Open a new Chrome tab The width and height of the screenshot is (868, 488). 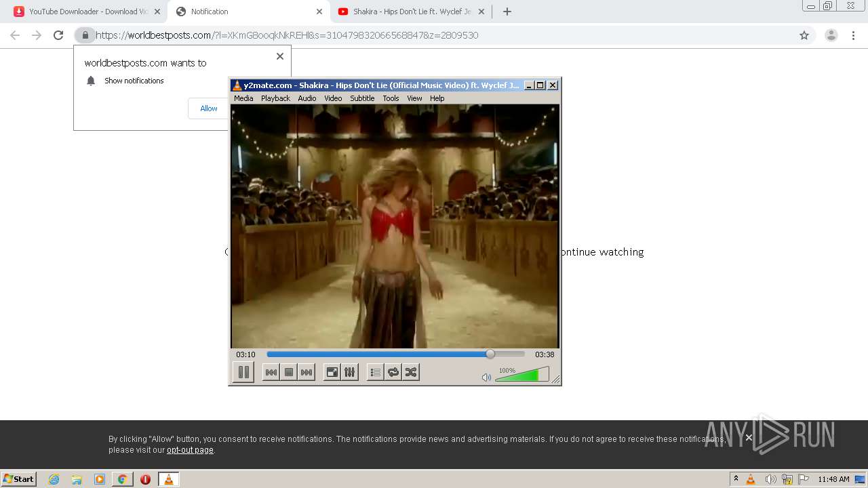(x=507, y=12)
